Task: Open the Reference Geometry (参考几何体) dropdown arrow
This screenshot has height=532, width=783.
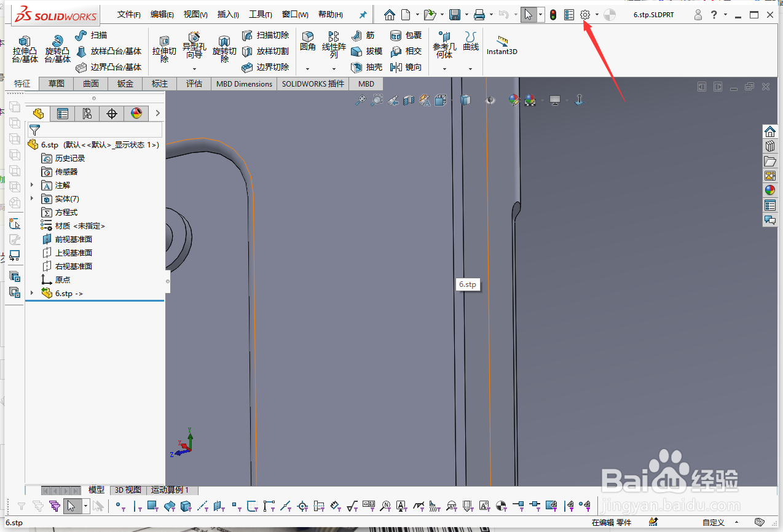Action: [x=444, y=69]
